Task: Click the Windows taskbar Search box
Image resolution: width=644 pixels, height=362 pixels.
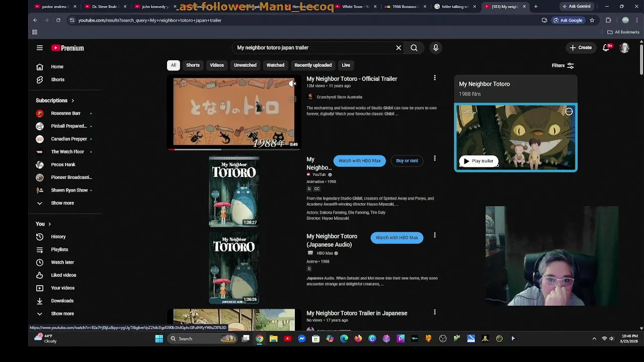Action: 202,338
